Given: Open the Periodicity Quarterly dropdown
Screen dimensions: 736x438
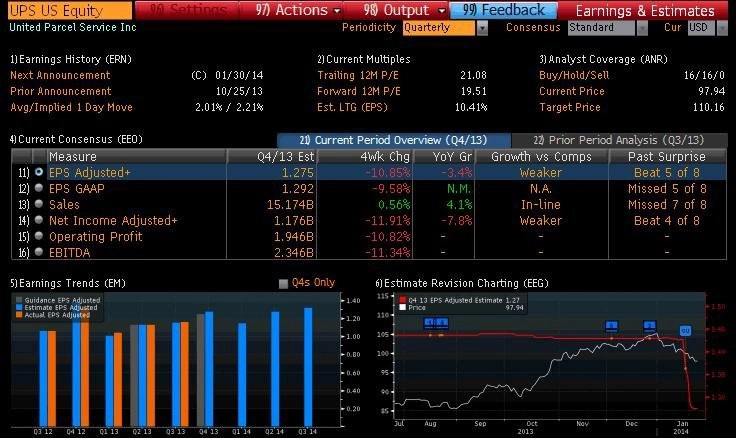Looking at the screenshot, I should tap(482, 28).
